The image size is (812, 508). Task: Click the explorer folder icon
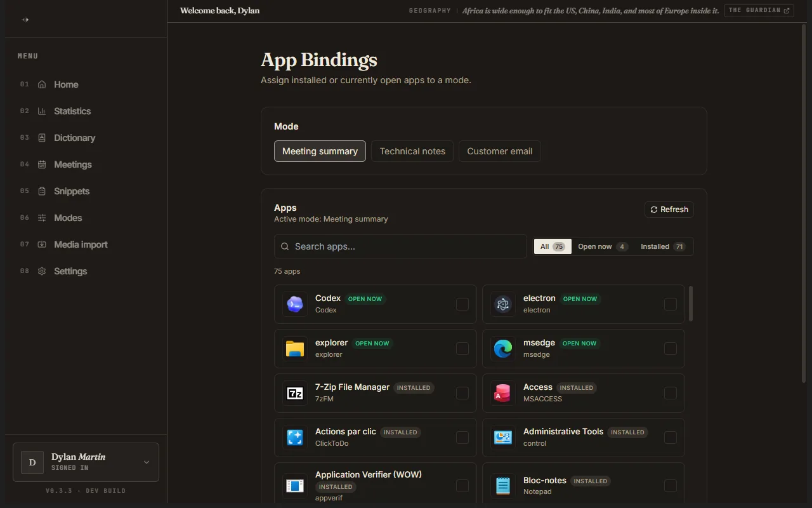[x=295, y=349]
